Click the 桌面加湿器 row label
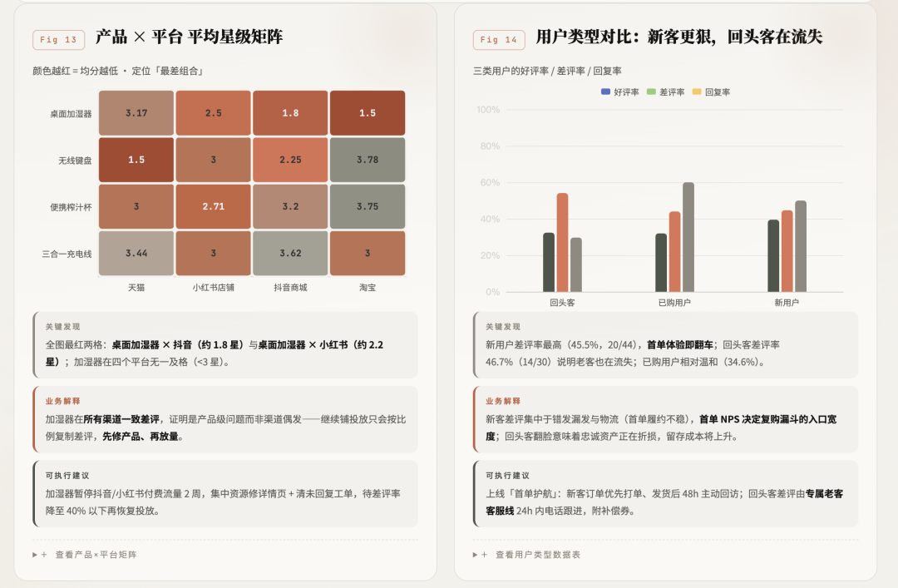The width and height of the screenshot is (898, 588). (x=71, y=114)
